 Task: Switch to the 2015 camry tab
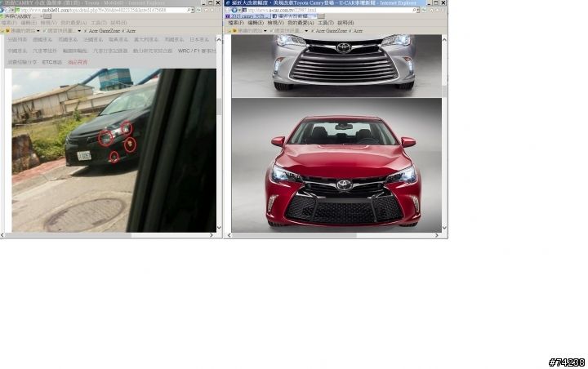(247, 16)
